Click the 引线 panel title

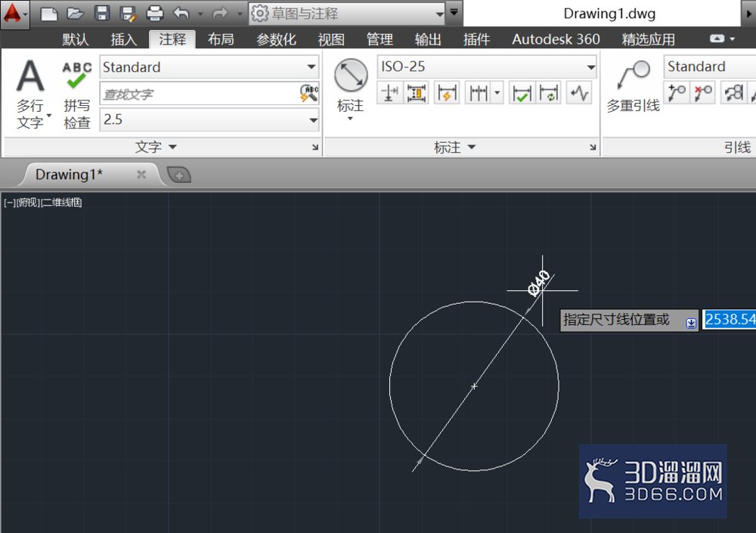737,147
